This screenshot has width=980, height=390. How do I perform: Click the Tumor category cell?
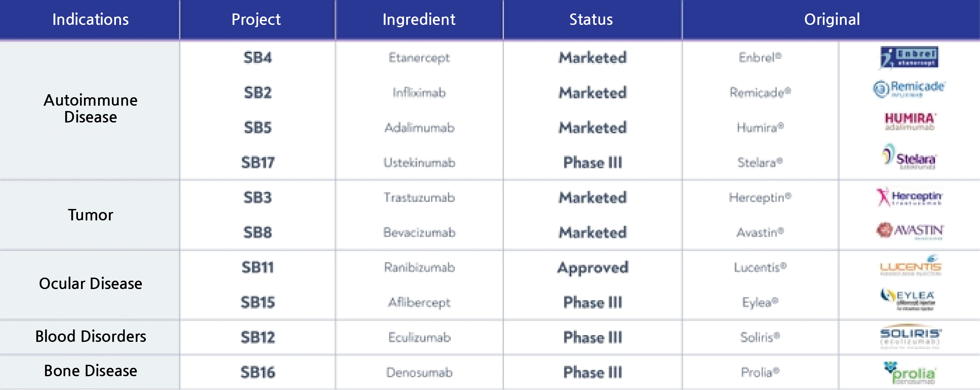click(x=90, y=215)
